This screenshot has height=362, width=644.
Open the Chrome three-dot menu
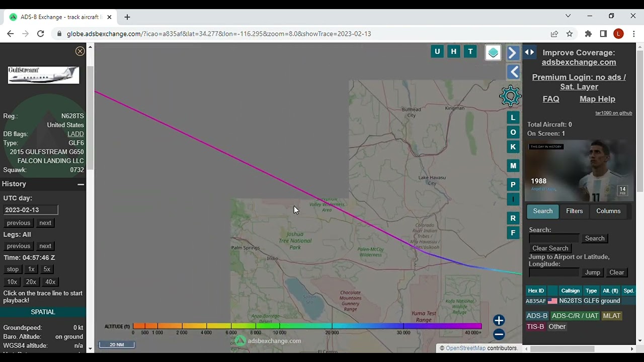633,34
